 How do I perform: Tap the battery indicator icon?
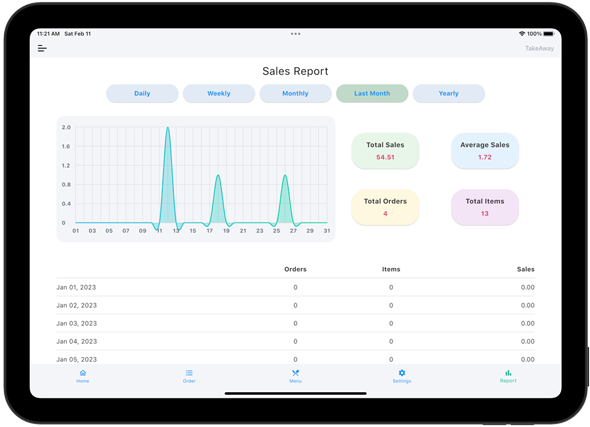click(x=549, y=34)
